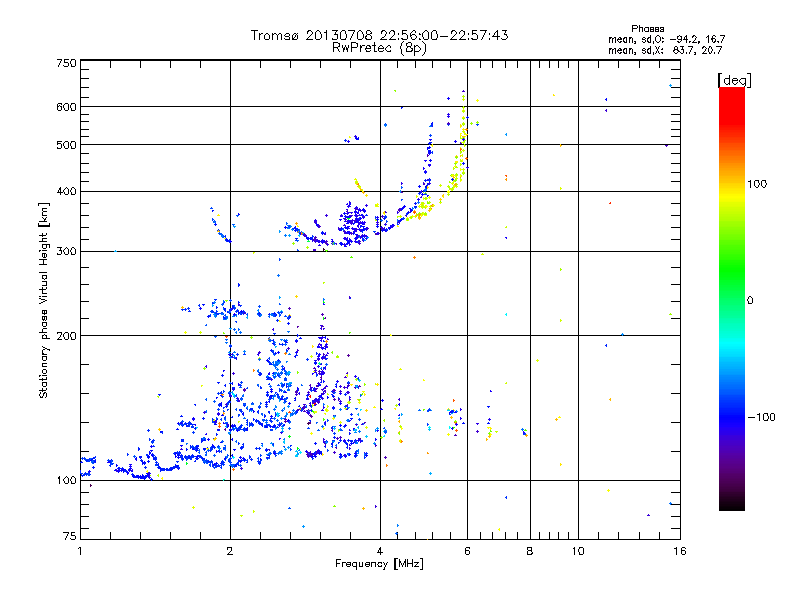Click the '1' frequency tick label

click(80, 551)
